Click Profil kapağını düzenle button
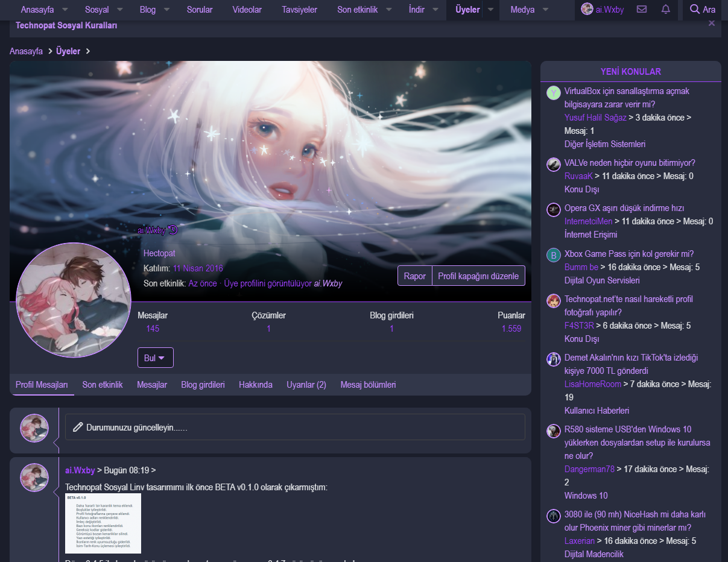Image resolution: width=728 pixels, height=562 pixels. point(478,276)
